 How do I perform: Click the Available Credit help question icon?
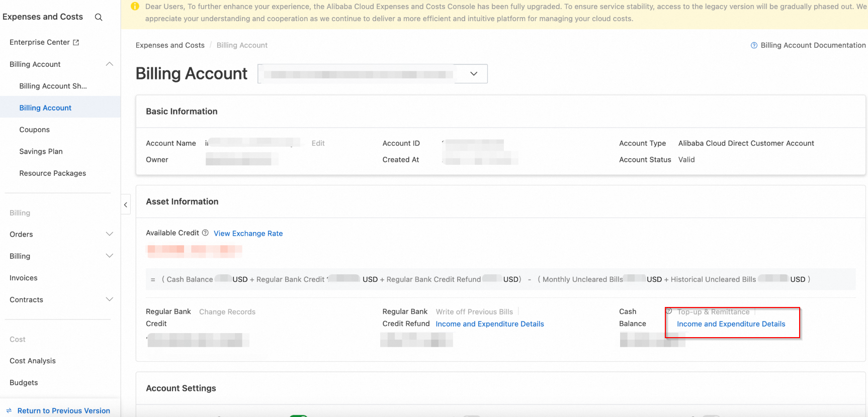[205, 233]
